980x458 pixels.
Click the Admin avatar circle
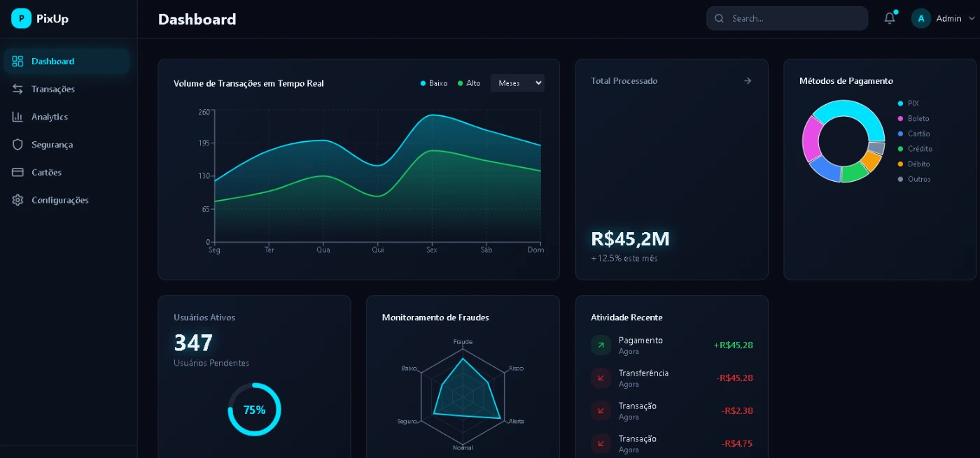pyautogui.click(x=920, y=19)
